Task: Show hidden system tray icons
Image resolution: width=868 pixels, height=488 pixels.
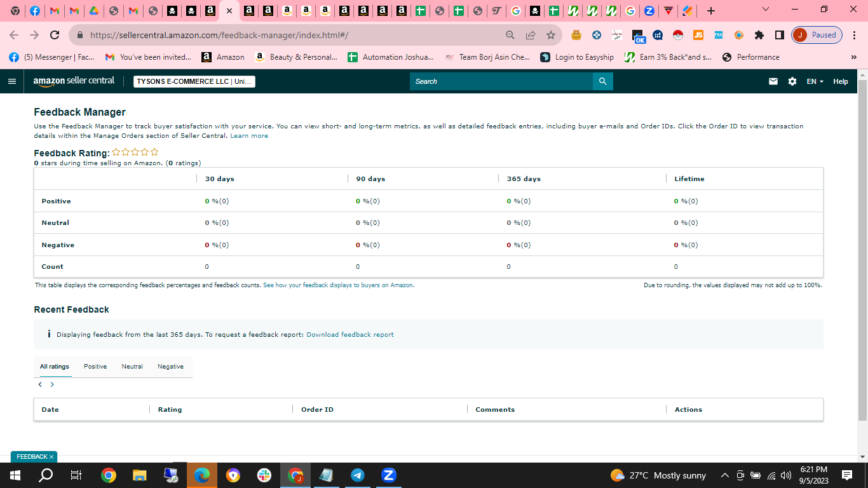Action: [x=724, y=475]
